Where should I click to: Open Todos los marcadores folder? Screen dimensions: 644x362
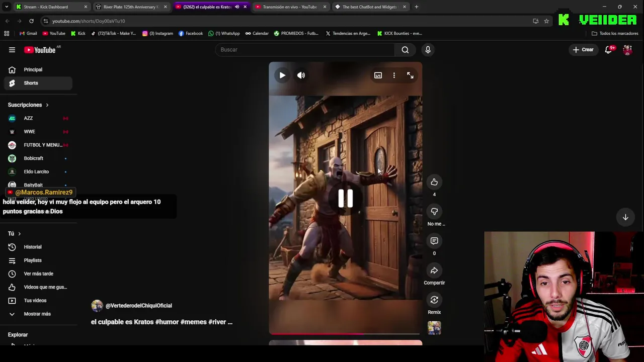tap(615, 34)
